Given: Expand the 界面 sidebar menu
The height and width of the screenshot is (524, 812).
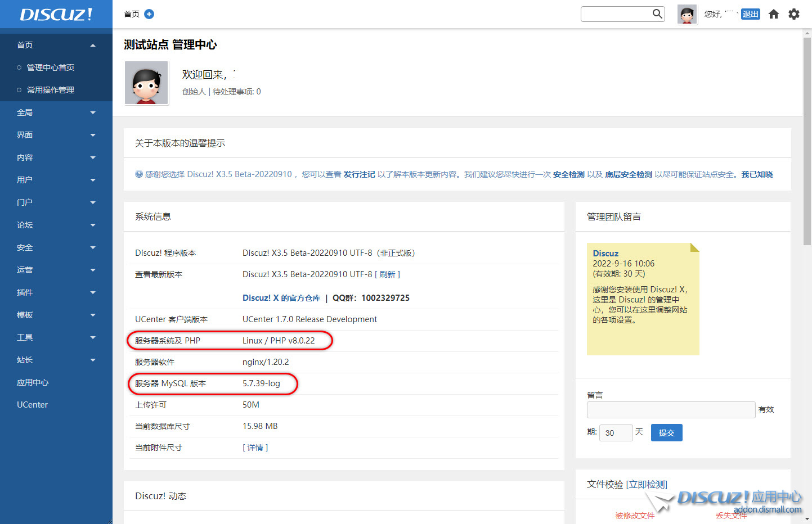Looking at the screenshot, I should point(56,135).
